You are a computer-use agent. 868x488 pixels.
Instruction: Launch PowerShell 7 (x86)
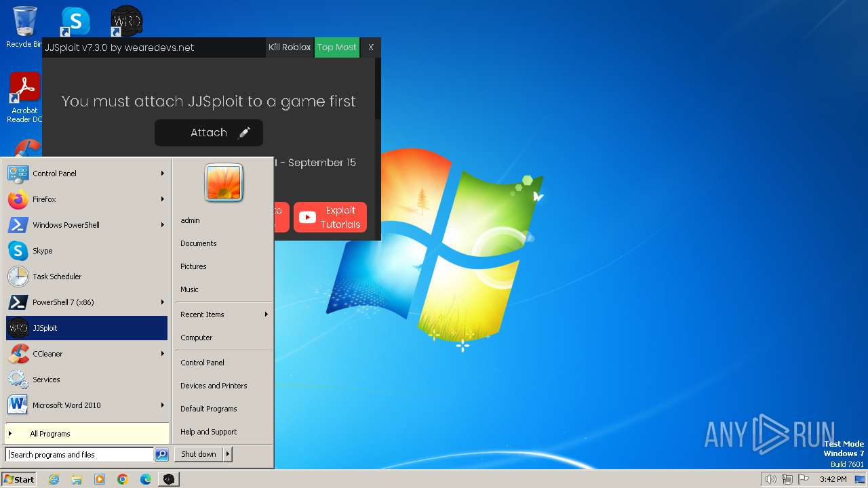(x=87, y=302)
